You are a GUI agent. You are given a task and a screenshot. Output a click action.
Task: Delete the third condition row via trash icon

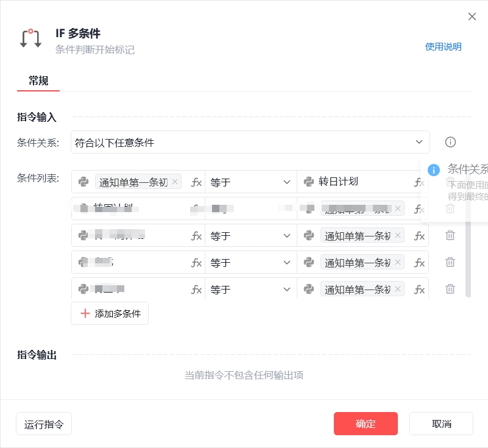[x=450, y=235]
